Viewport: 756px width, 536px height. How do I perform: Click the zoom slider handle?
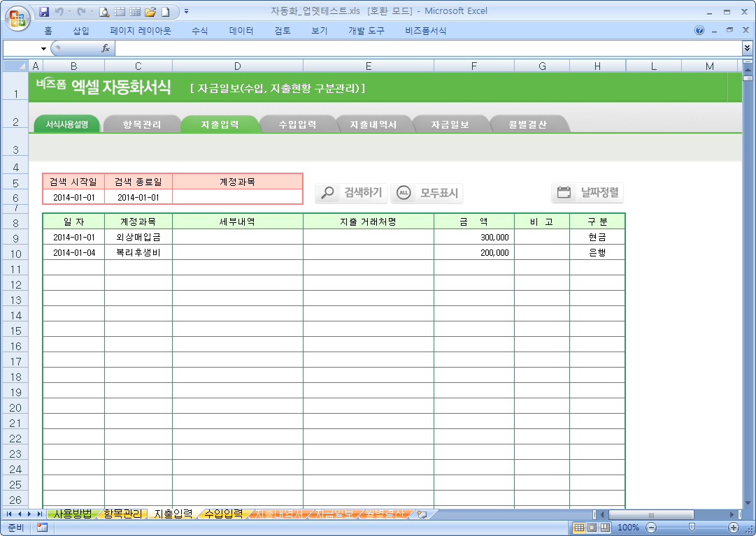point(692,528)
